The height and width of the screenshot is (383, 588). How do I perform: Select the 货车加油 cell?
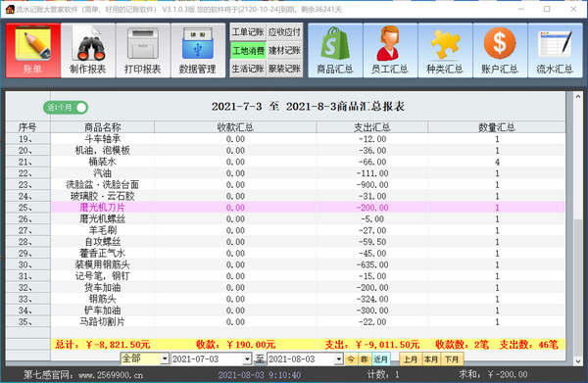(x=102, y=288)
